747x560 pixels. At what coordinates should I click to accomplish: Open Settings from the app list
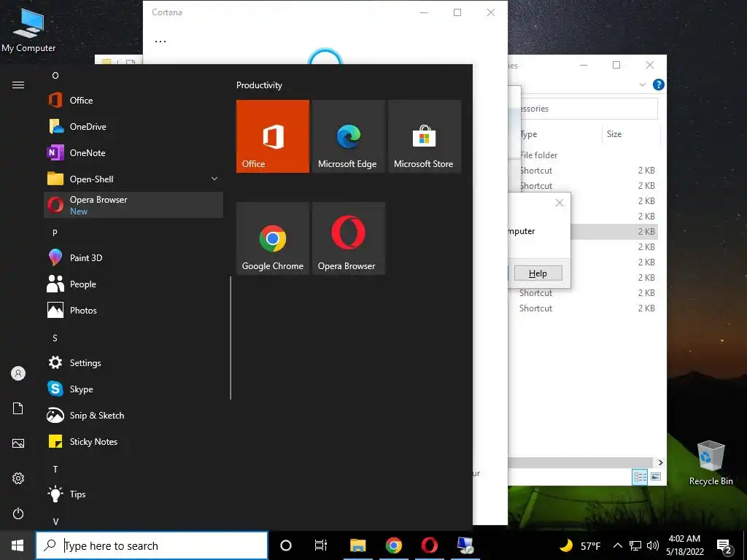tap(133, 363)
